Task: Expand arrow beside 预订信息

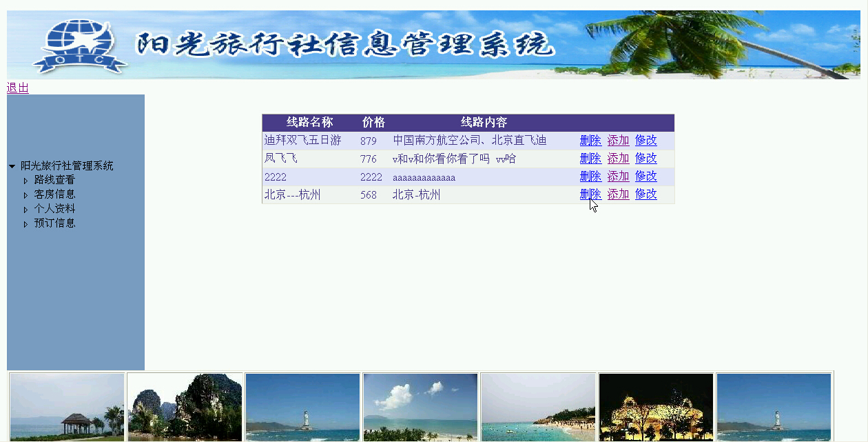Action: (x=25, y=224)
